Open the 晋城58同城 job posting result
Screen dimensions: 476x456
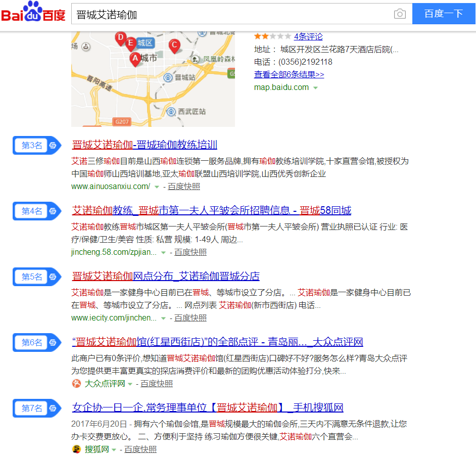[x=211, y=210]
